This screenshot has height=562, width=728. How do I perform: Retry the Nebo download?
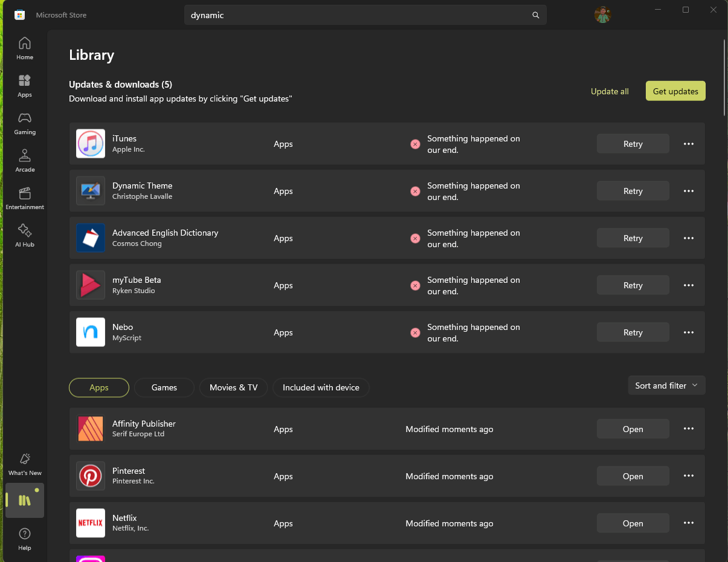[x=633, y=332]
